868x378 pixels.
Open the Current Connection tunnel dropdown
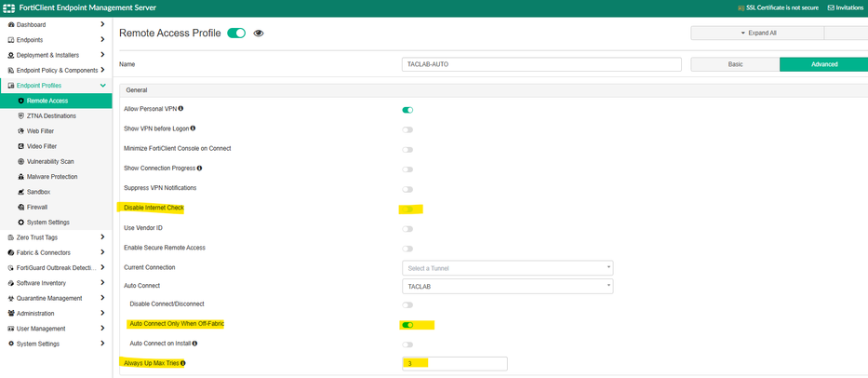click(x=508, y=268)
